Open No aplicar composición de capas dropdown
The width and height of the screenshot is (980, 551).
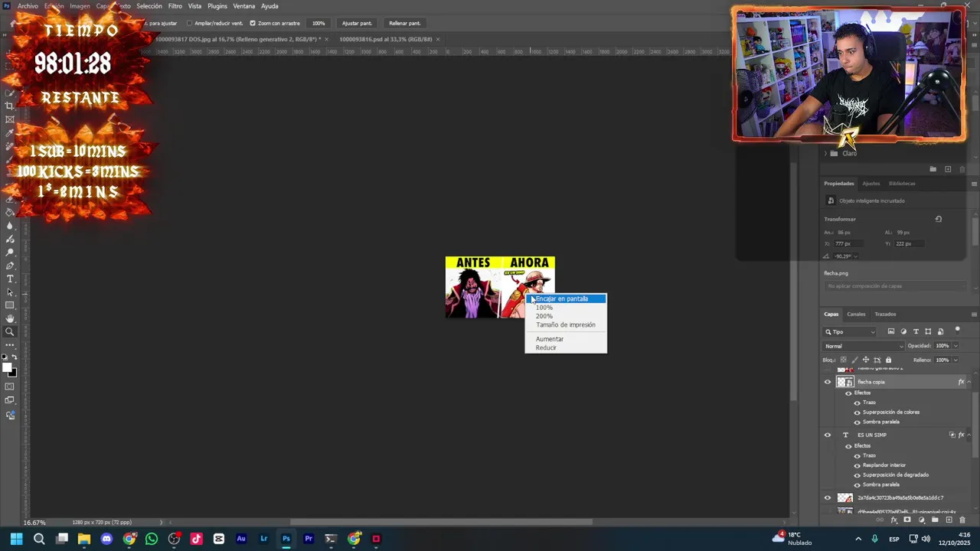tap(896, 285)
